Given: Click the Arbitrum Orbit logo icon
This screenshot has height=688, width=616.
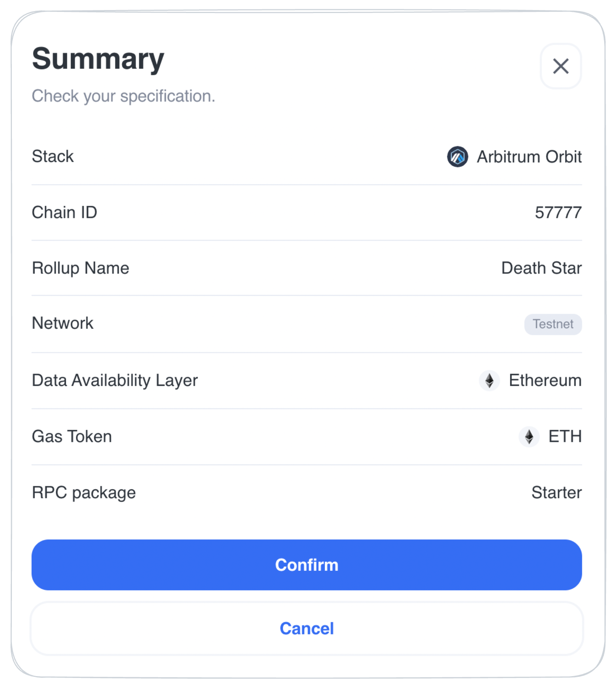Looking at the screenshot, I should click(x=457, y=157).
